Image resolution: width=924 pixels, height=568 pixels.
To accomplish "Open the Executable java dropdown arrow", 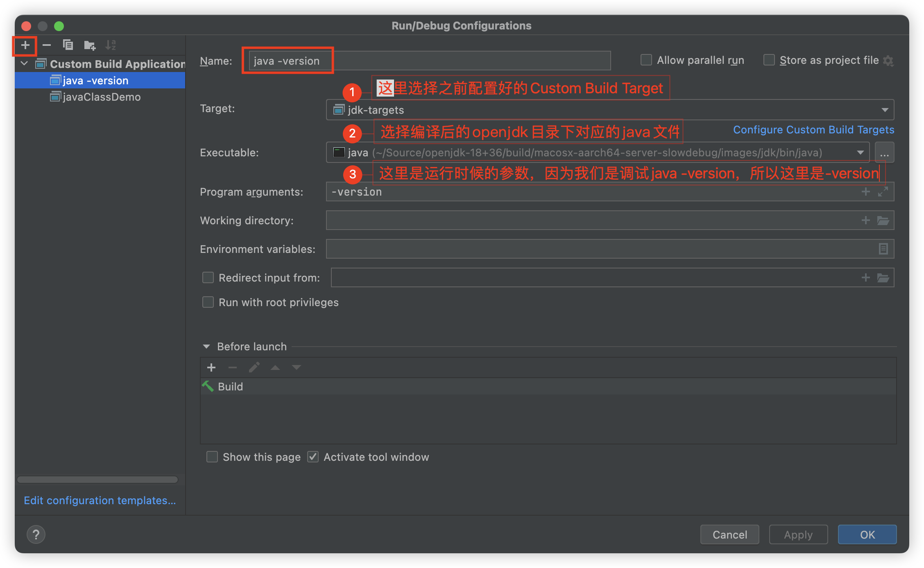I will (x=860, y=153).
